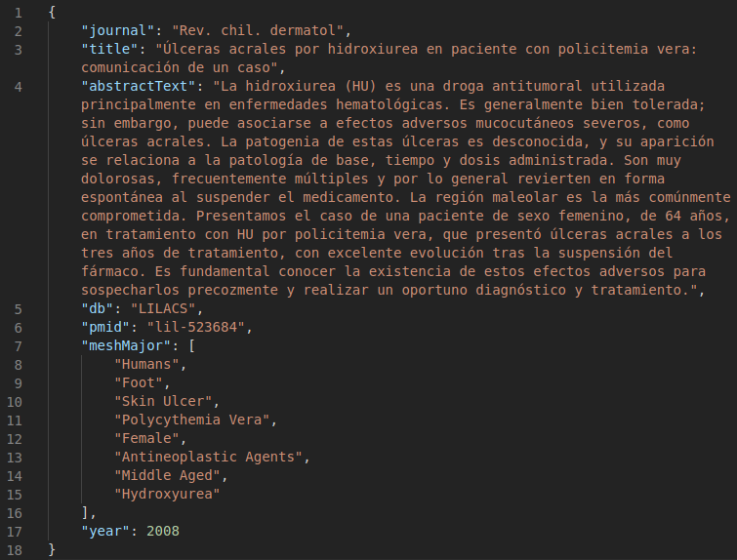The width and height of the screenshot is (737, 560).
Task: Click the "title" key
Action: 110,50
